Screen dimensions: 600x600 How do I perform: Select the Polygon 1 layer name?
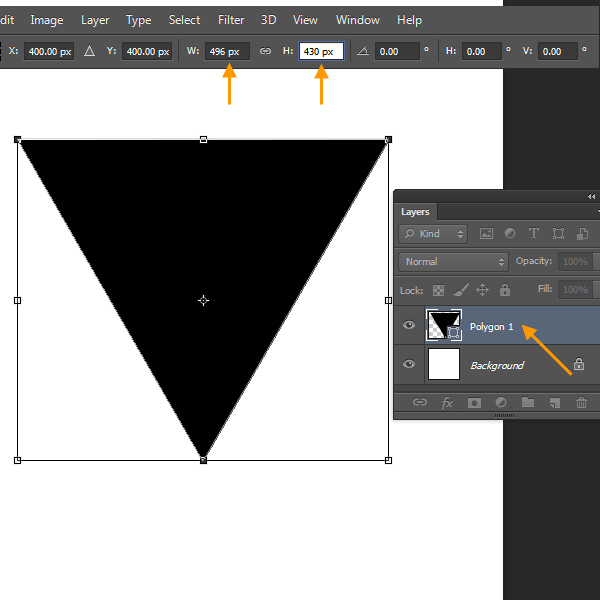(x=491, y=327)
